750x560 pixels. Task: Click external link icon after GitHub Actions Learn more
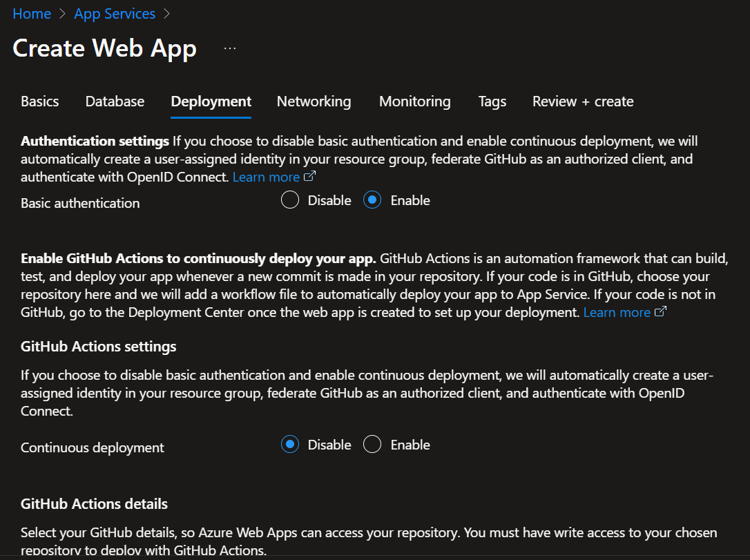click(x=660, y=311)
